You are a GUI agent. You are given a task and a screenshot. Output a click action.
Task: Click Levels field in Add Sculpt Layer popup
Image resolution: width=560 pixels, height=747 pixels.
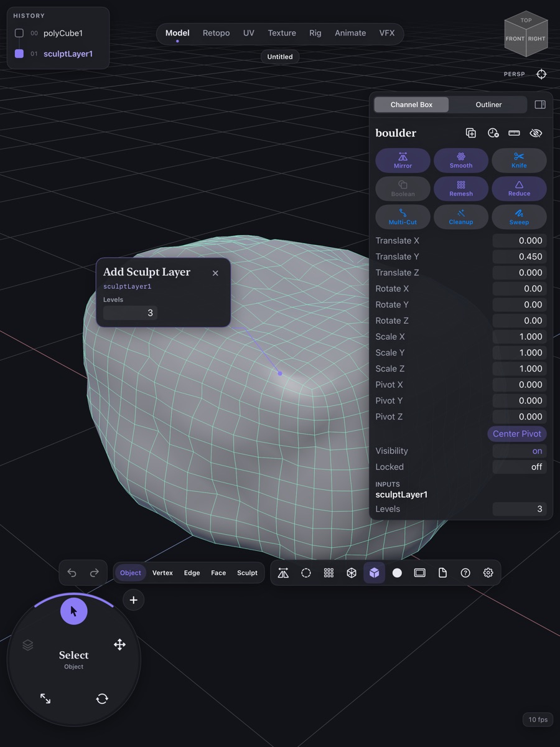click(130, 313)
